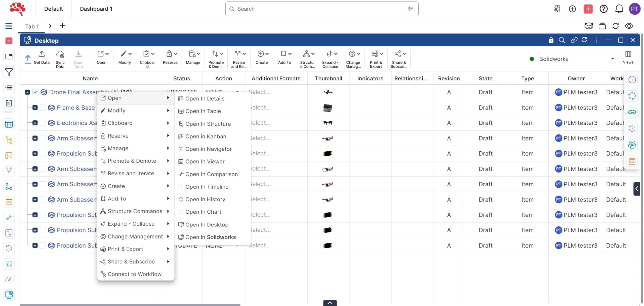The width and height of the screenshot is (644, 306).
Task: Check the Frame & Base row checkbox
Action: click(43, 108)
